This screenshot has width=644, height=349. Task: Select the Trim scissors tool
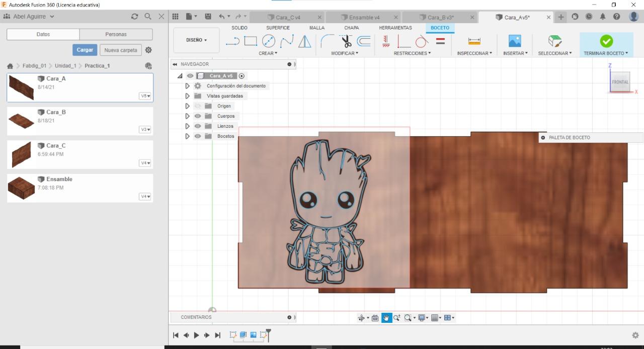pyautogui.click(x=346, y=41)
